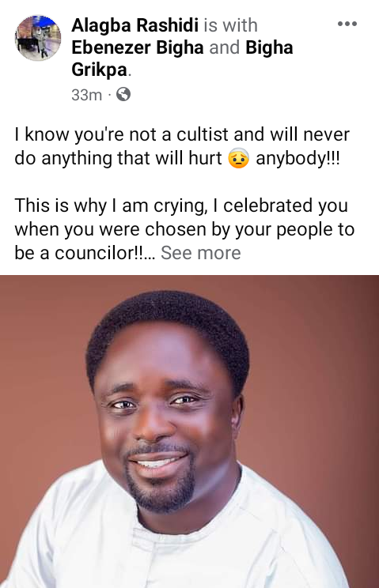Click the word 'councilor' in the post text

[x=94, y=253]
